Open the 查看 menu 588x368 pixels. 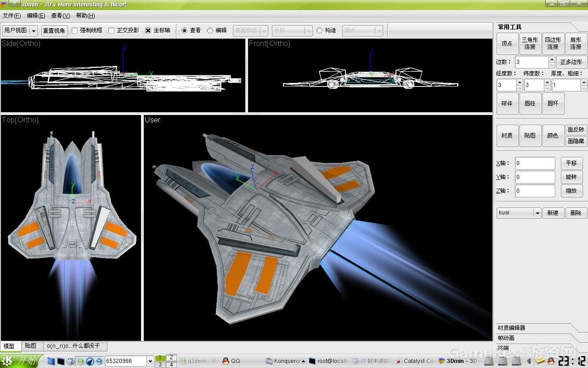click(60, 15)
